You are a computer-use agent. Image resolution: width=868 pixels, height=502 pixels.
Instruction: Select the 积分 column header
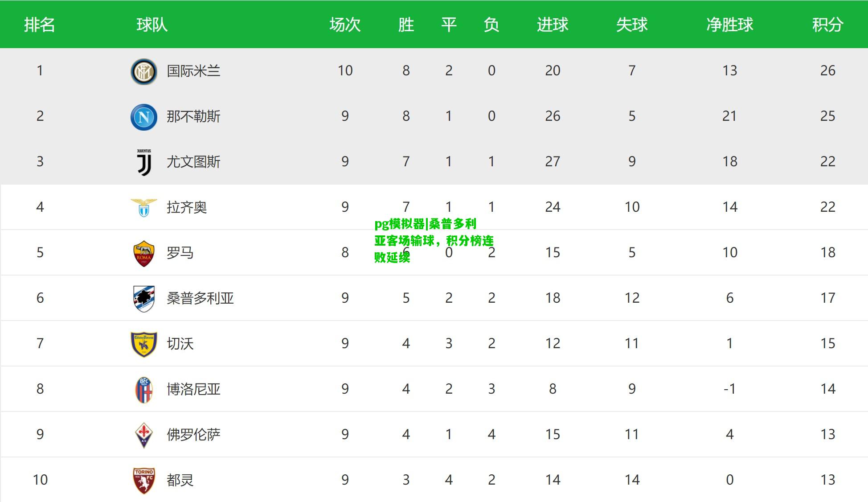[x=827, y=25]
